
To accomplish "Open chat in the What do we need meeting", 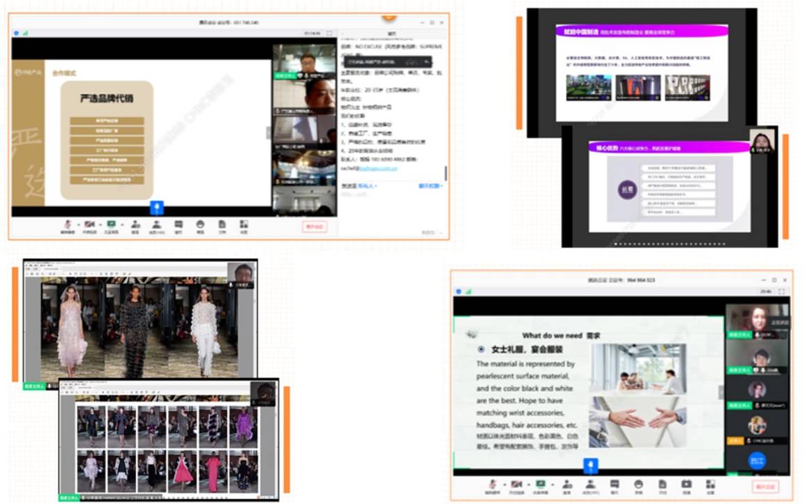I will (x=615, y=487).
